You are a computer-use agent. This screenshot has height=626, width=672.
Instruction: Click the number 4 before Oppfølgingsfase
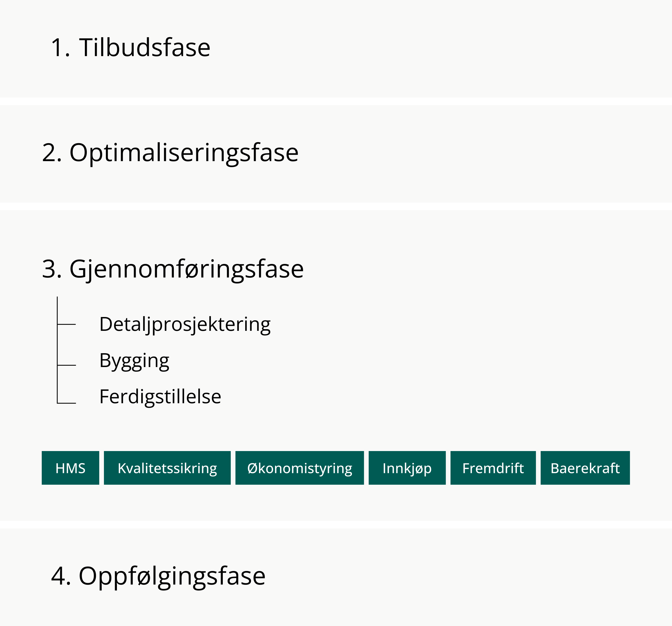tap(58, 576)
